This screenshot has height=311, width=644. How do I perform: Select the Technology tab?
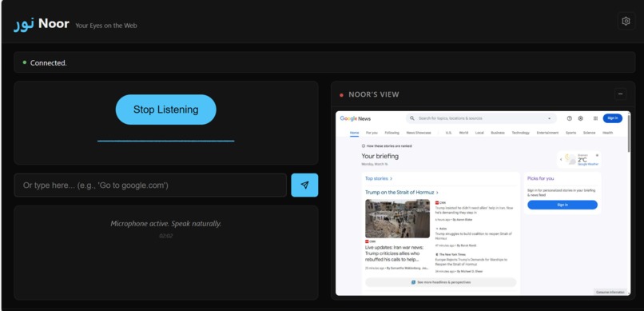coord(520,133)
